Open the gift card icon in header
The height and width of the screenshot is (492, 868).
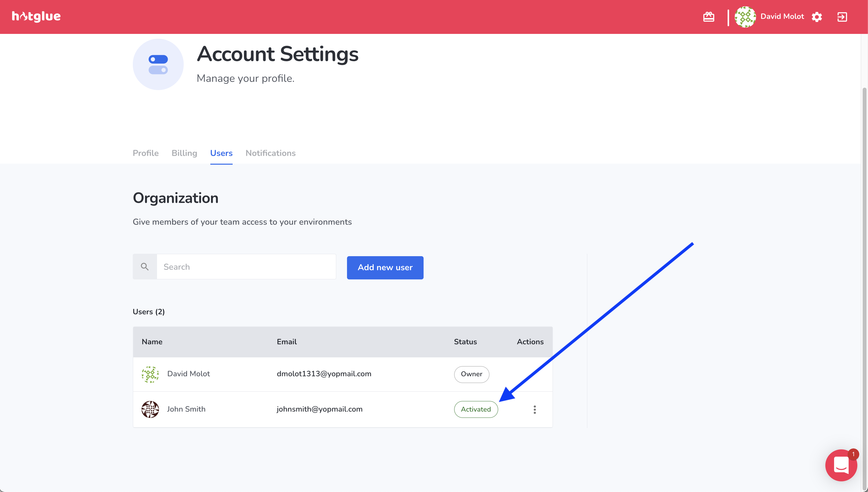tap(708, 16)
